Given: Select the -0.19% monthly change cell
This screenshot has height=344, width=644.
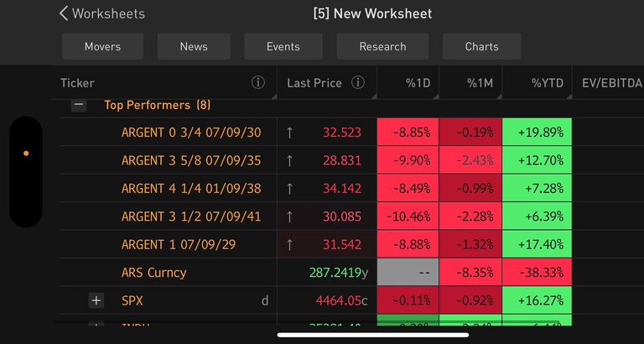Looking at the screenshot, I should tap(470, 132).
